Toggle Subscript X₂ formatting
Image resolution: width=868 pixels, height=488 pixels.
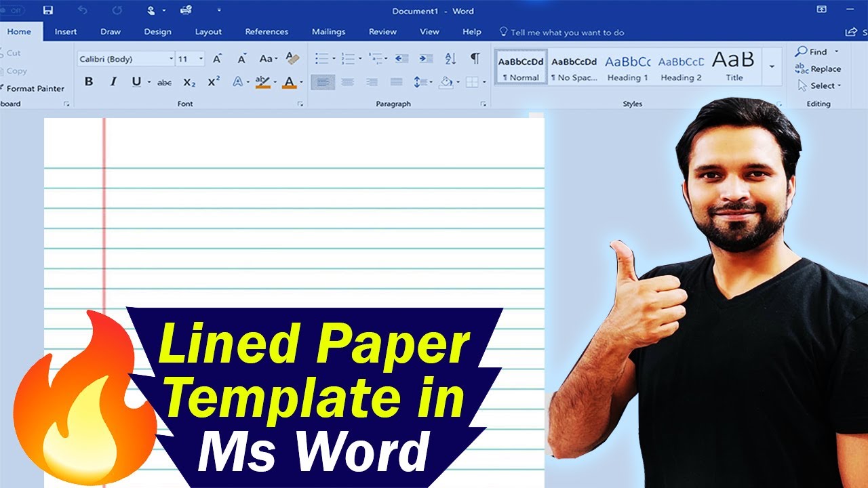tap(189, 82)
